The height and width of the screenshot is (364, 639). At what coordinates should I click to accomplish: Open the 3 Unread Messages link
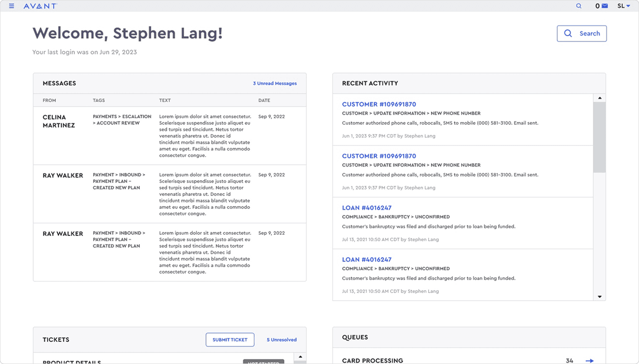(275, 84)
